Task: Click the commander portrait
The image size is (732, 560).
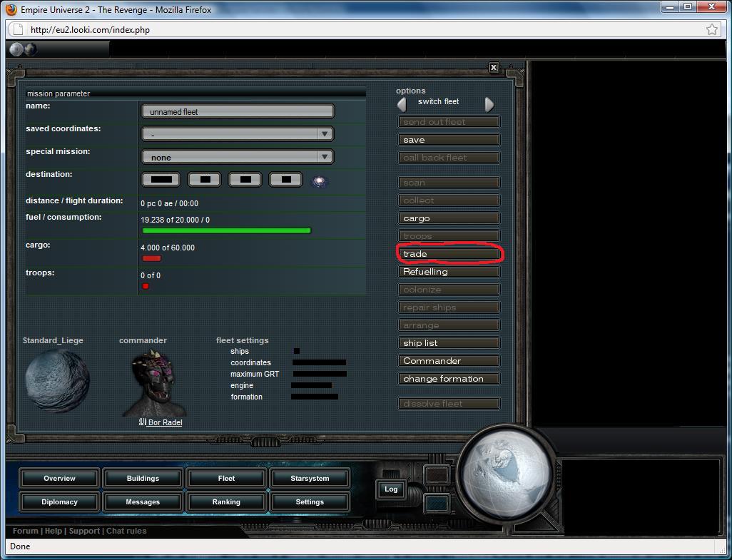Action: (x=155, y=382)
